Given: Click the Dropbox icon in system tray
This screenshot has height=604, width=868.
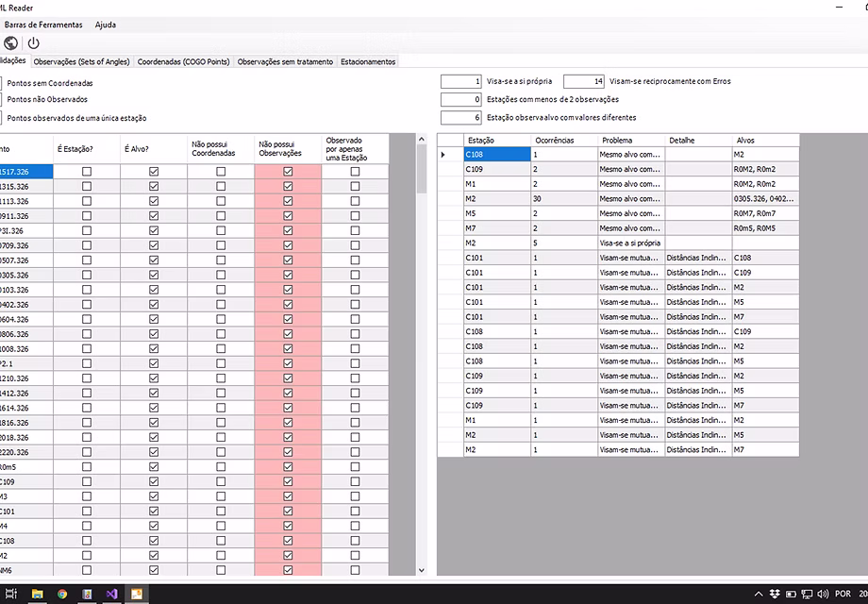Looking at the screenshot, I should click(775, 595).
